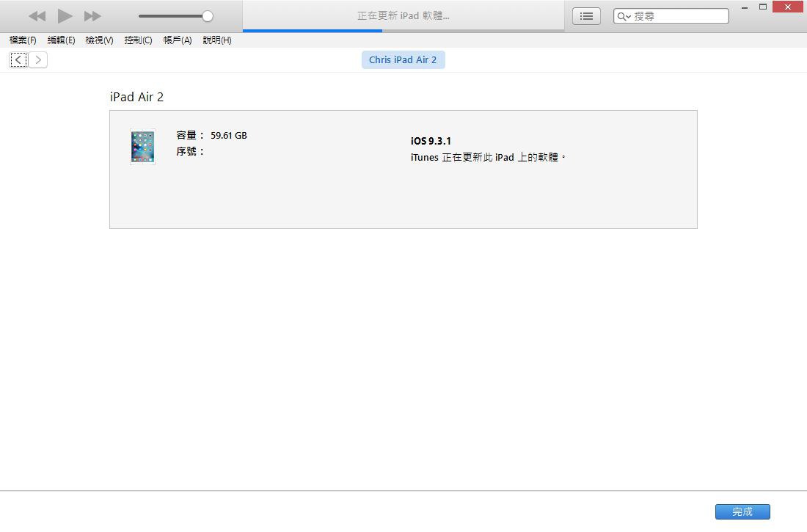Open the 帳戶(A) menu

(x=177, y=40)
